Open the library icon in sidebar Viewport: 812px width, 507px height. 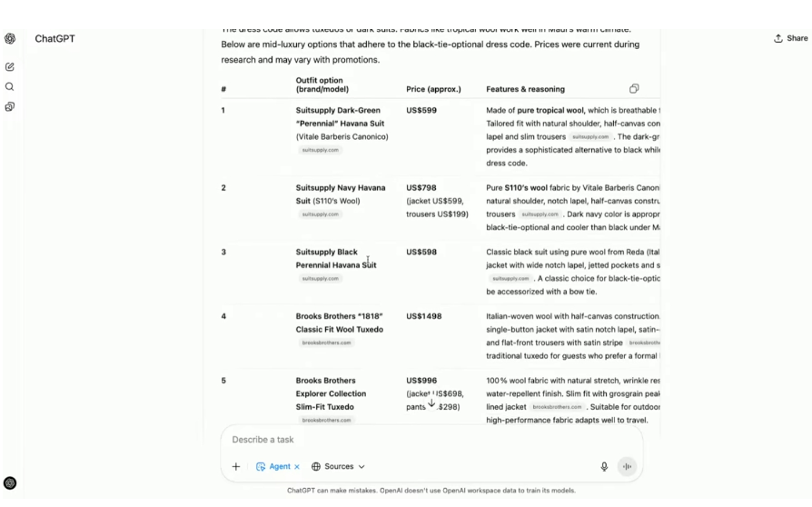(x=10, y=106)
